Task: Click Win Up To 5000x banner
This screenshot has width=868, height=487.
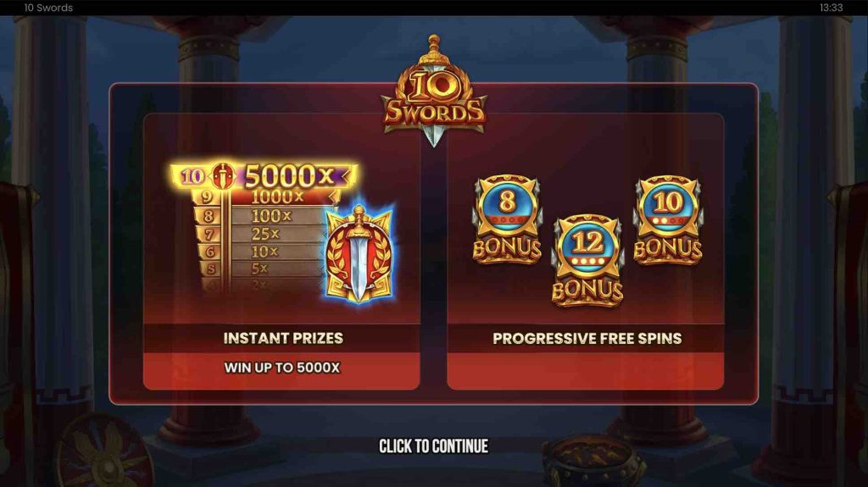Action: click(x=281, y=368)
